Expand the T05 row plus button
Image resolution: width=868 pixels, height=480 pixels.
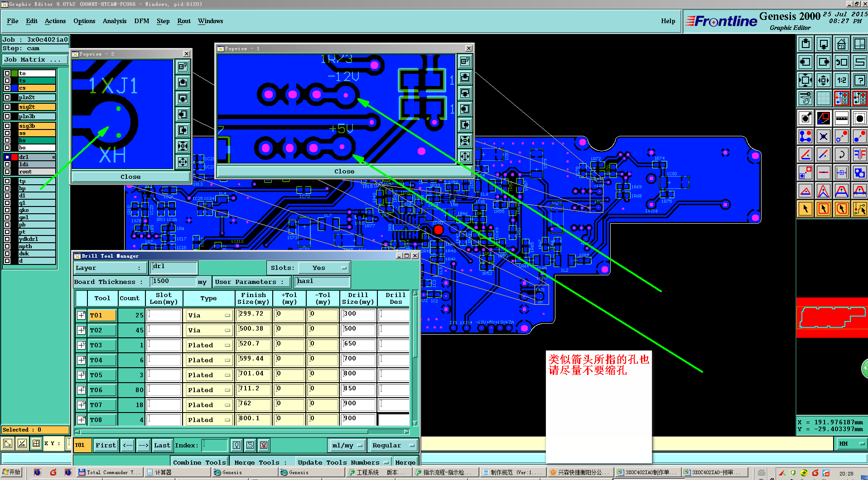tap(82, 375)
